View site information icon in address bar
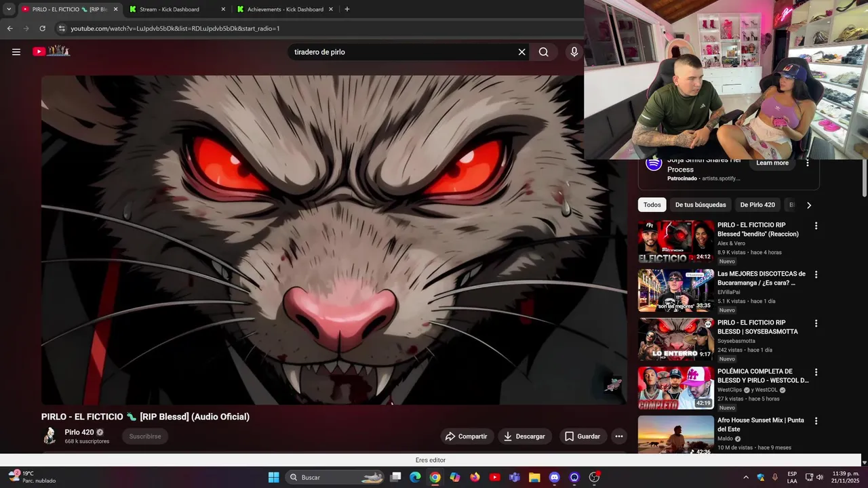Image resolution: width=868 pixels, height=488 pixels. [x=62, y=28]
